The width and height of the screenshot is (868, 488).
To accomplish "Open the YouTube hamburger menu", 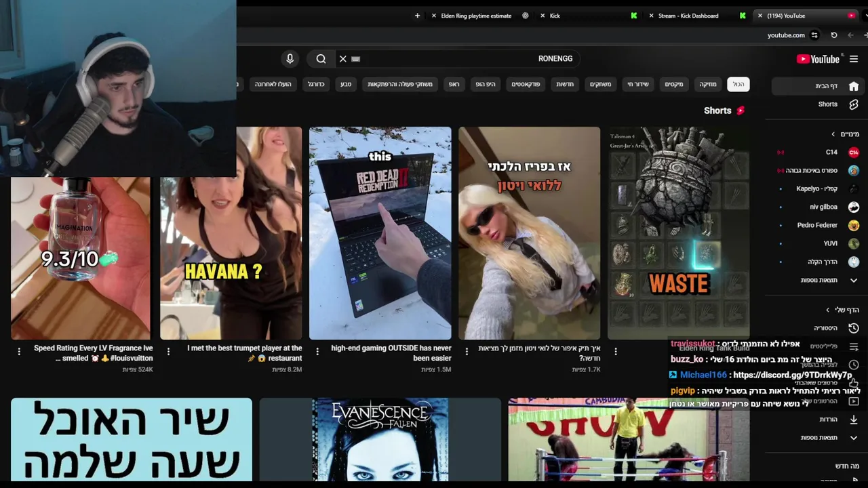I will click(x=854, y=59).
